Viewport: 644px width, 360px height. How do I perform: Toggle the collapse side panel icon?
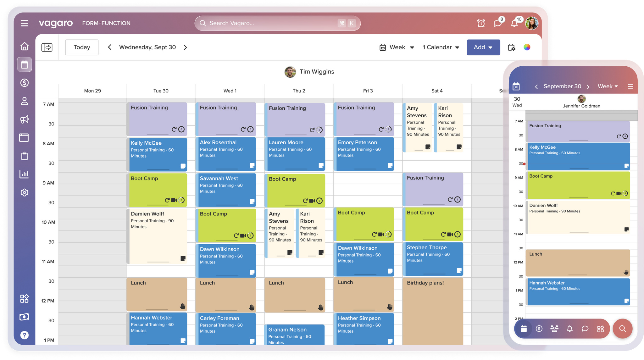tap(47, 47)
